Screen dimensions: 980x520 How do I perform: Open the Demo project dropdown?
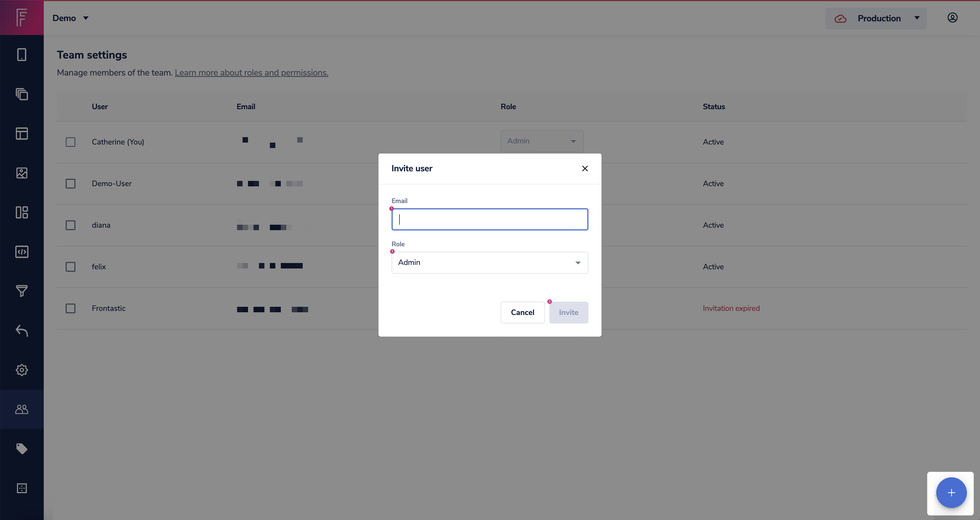(70, 18)
